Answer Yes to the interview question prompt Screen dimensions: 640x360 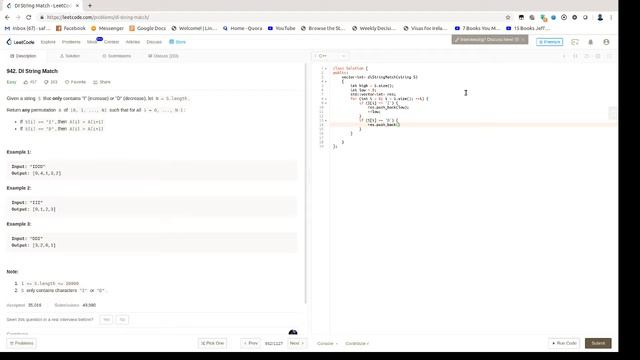tap(107, 320)
